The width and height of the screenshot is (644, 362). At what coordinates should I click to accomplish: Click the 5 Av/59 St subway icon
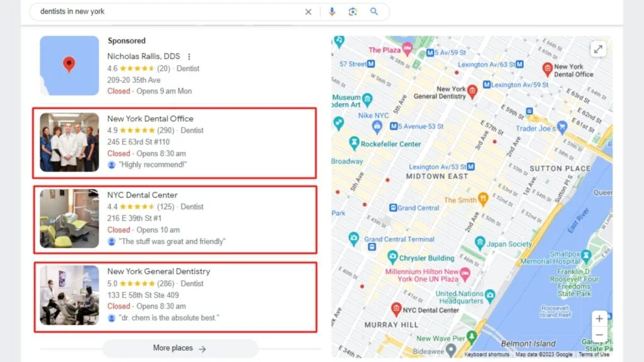pos(430,53)
